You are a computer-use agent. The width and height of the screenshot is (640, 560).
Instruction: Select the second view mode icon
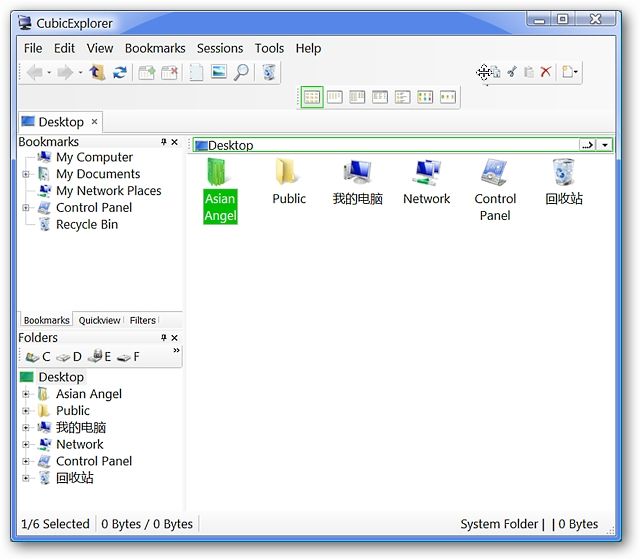[x=335, y=97]
